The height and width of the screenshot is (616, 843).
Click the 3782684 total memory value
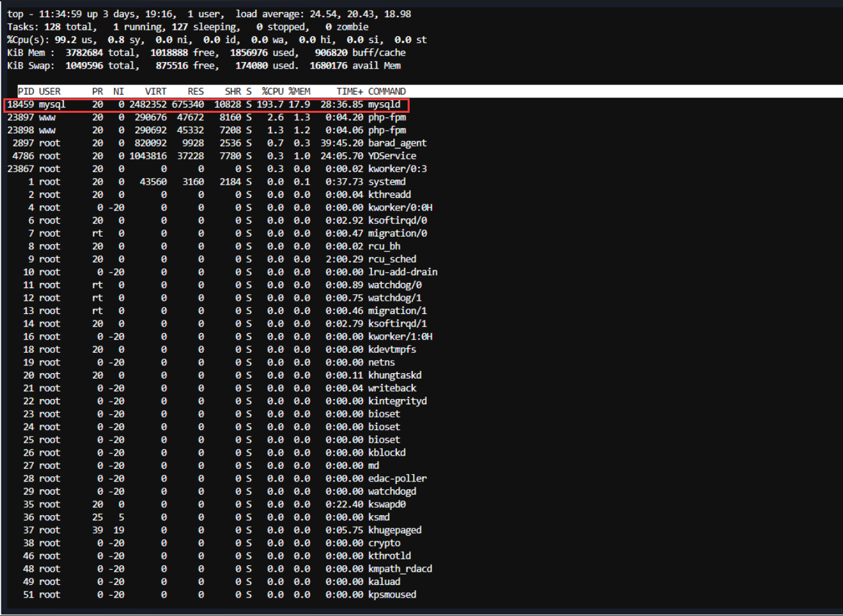(x=84, y=53)
